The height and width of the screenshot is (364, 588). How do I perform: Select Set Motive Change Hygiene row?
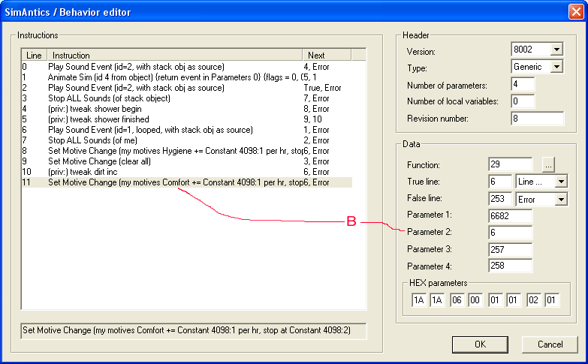(x=187, y=151)
